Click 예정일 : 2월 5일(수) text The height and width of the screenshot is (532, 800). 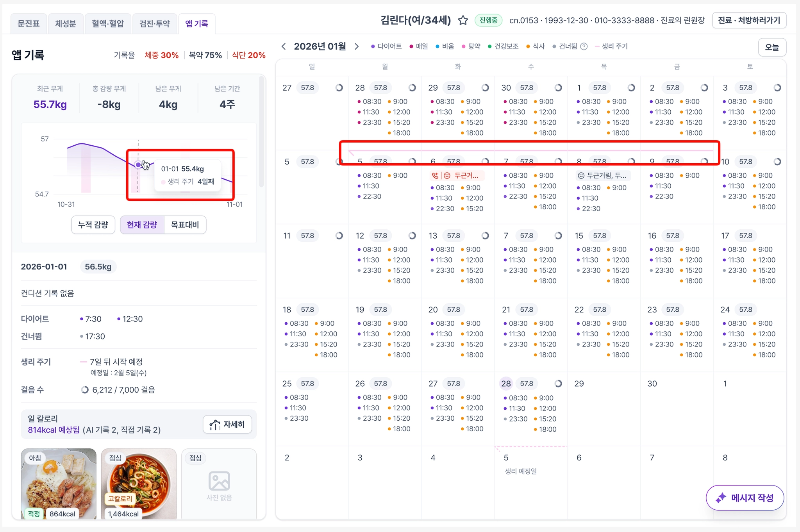pyautogui.click(x=119, y=373)
